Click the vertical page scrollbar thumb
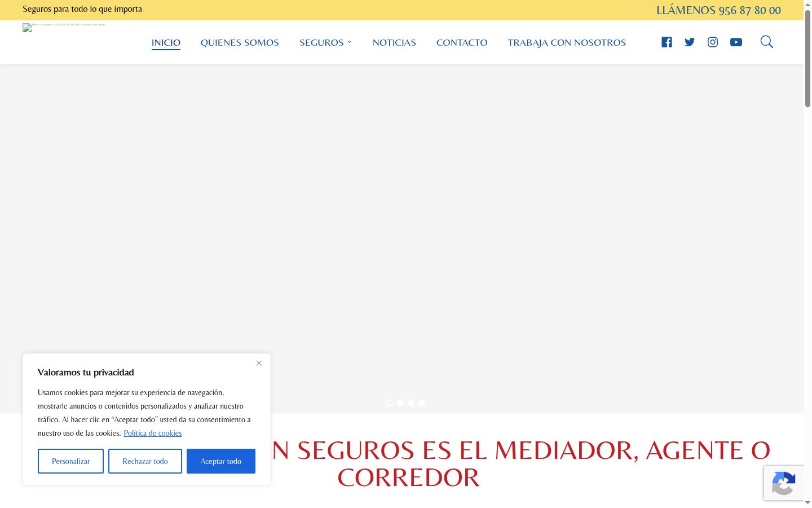 pyautogui.click(x=807, y=58)
